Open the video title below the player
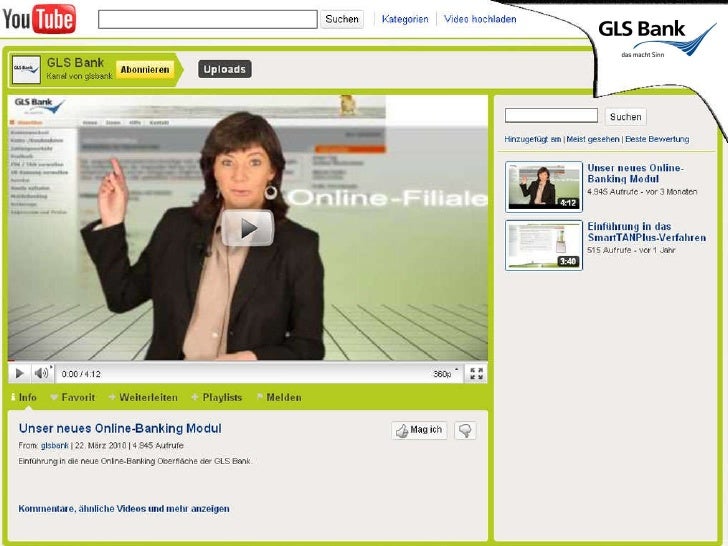This screenshot has height=546, width=728. 120,428
